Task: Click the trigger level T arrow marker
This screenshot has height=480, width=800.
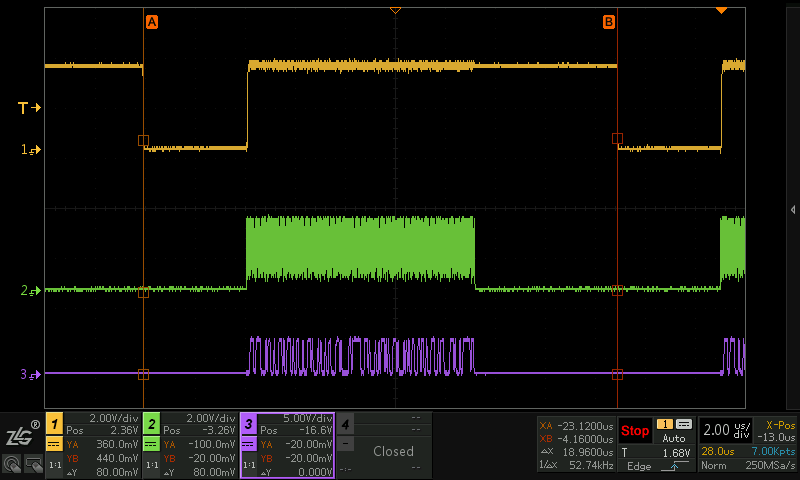Action: pyautogui.click(x=29, y=108)
